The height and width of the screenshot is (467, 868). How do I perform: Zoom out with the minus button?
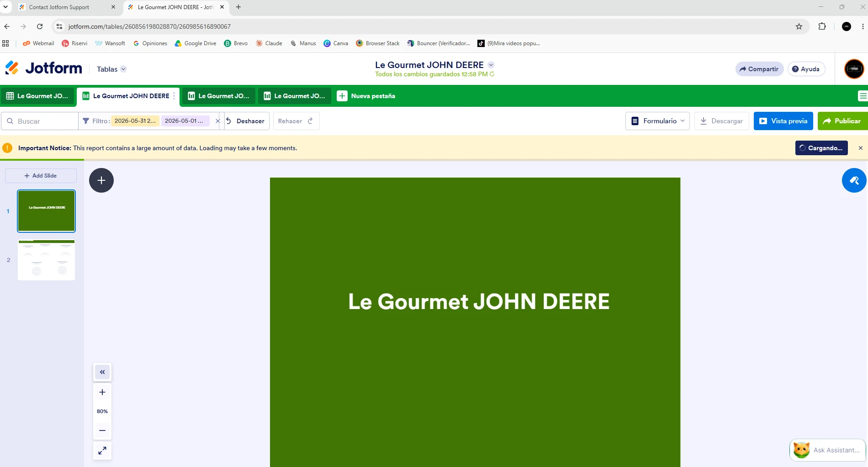pos(102,430)
